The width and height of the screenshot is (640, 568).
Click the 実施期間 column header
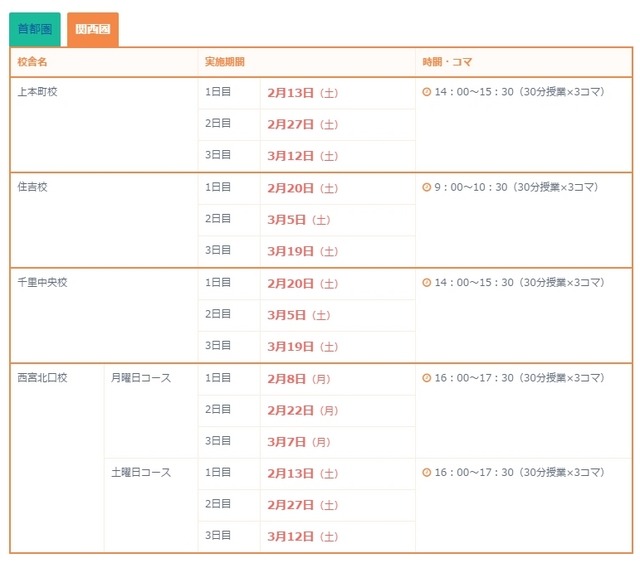[224, 62]
